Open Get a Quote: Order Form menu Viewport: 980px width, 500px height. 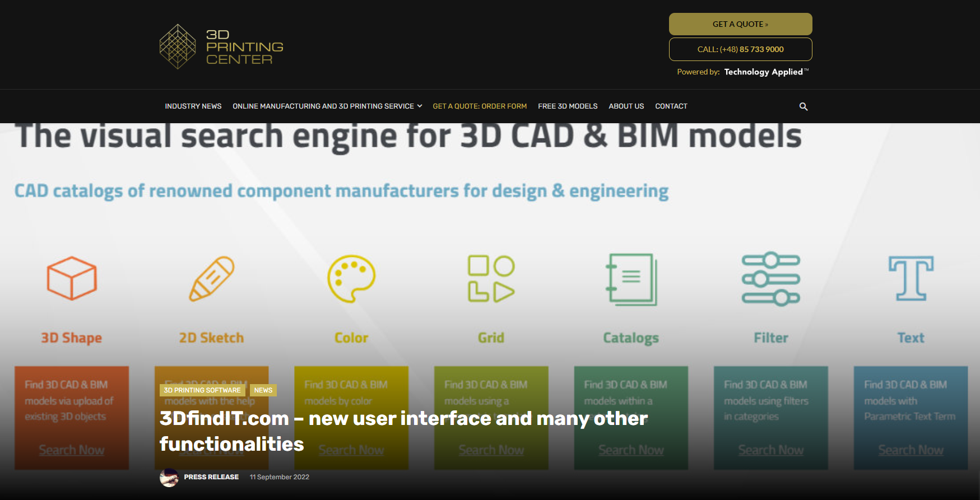480,106
